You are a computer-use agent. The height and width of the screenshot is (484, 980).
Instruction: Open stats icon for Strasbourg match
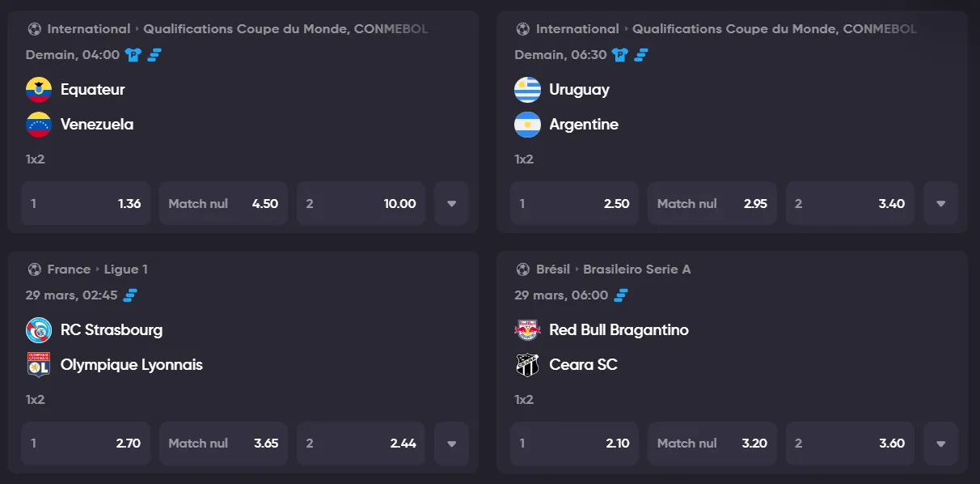(130, 295)
